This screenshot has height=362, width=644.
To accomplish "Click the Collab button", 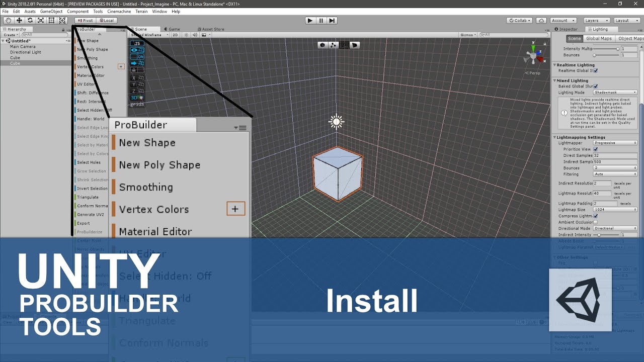I will click(x=520, y=21).
